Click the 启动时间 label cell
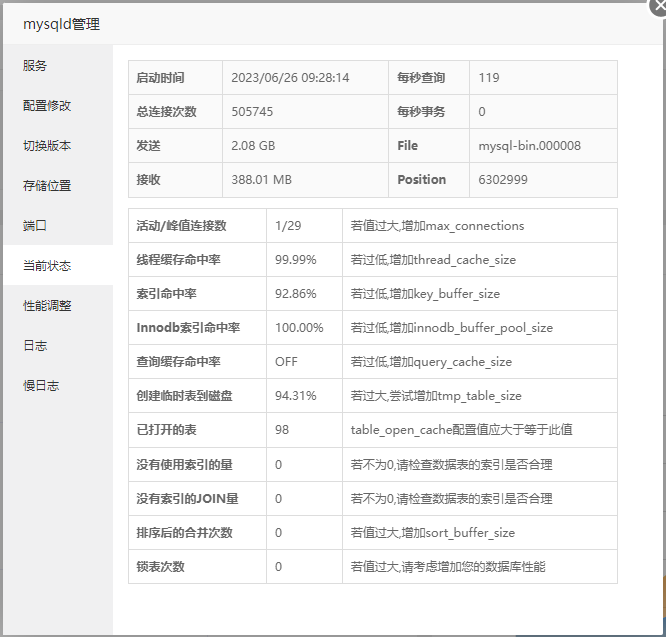The width and height of the screenshot is (666, 637). [175, 78]
